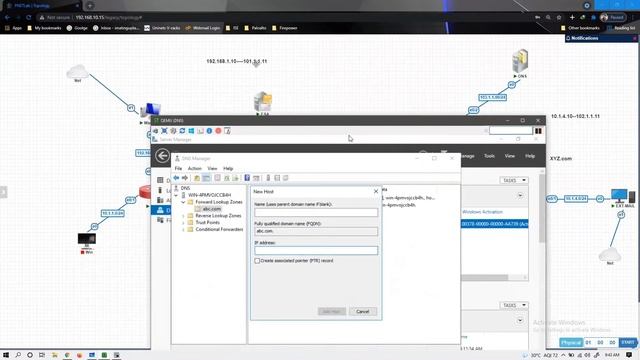Viewport: 640px width, 360px height.
Task: Select Reverse Lookup Zones in the tree
Action: click(218, 216)
